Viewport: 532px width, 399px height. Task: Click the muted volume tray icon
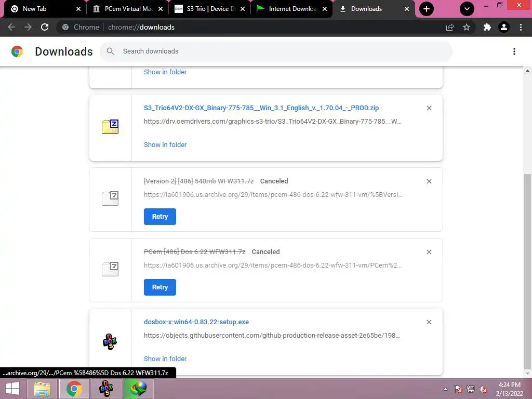point(483,389)
